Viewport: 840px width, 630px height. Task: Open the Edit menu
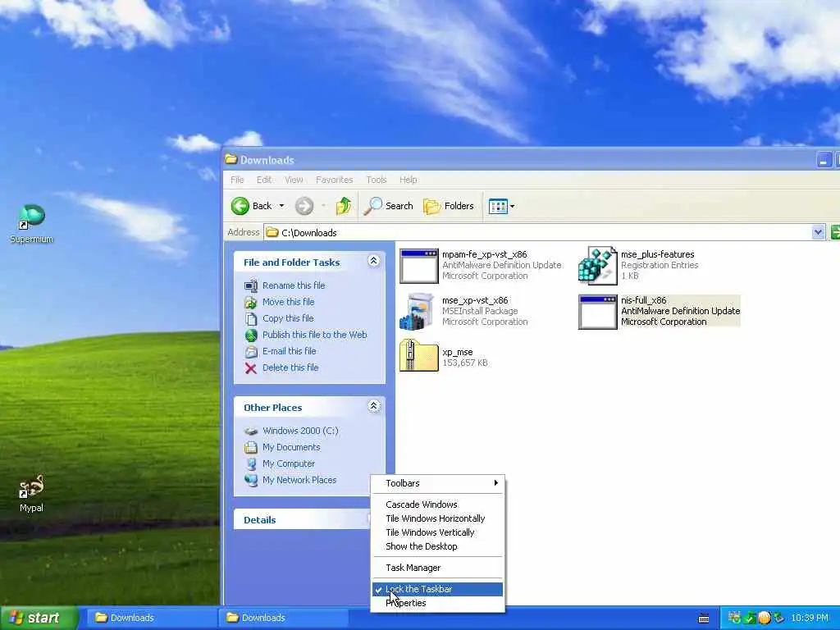(264, 180)
